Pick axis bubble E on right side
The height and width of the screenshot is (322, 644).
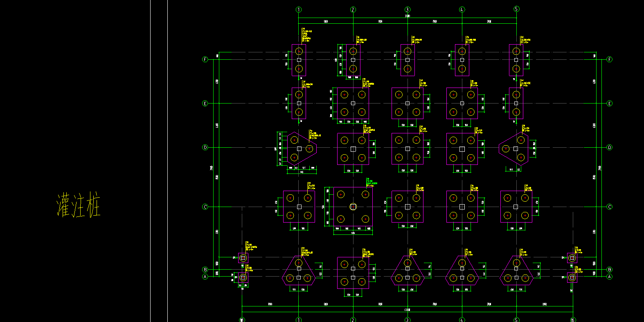pyautogui.click(x=609, y=104)
